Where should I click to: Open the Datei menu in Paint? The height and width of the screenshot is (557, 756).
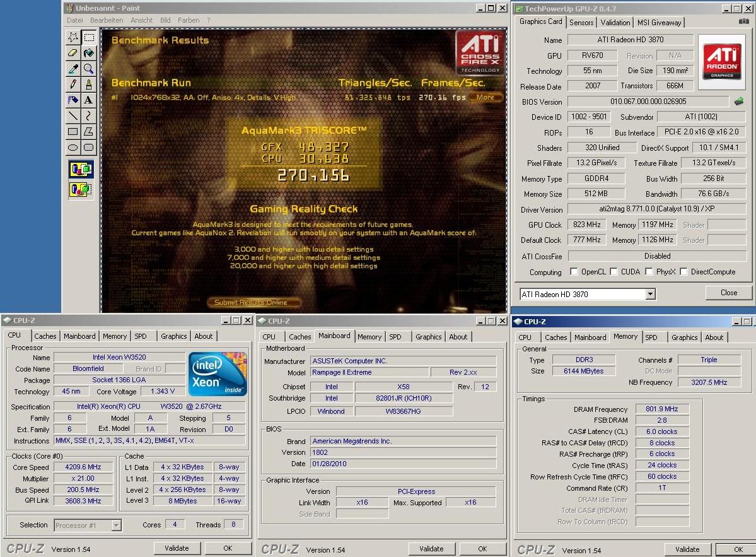[75, 20]
